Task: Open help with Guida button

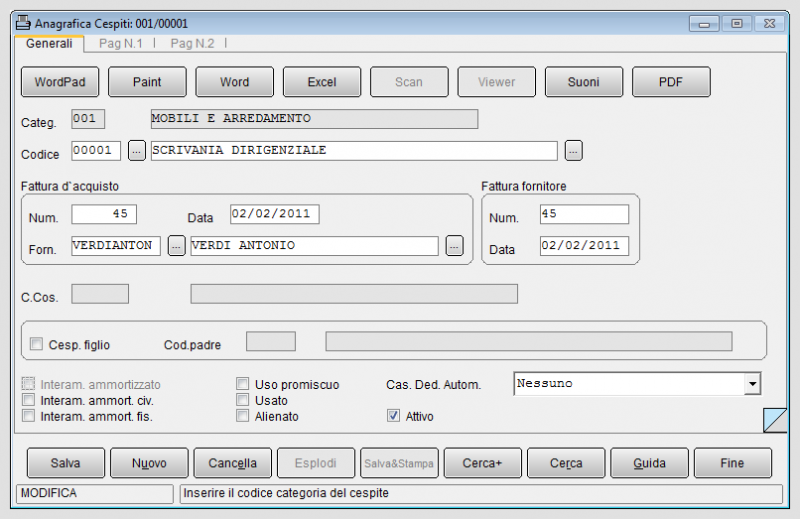Action: click(x=649, y=463)
